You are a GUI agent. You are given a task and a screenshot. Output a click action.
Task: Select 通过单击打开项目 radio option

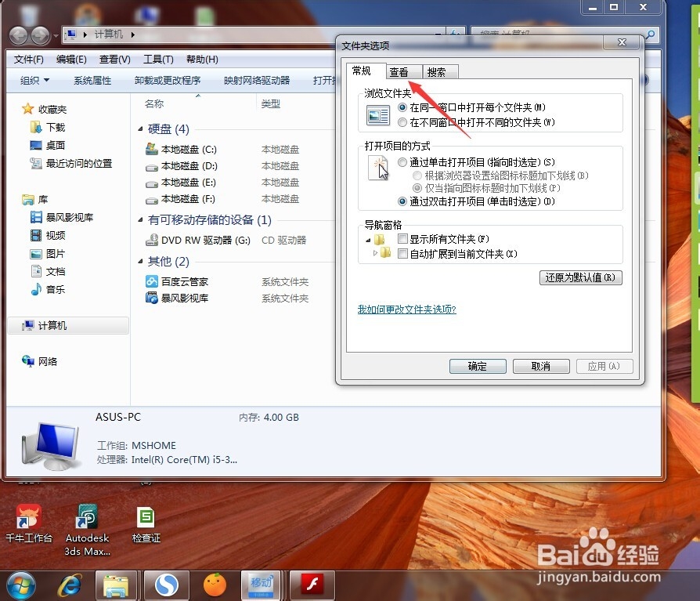click(402, 162)
